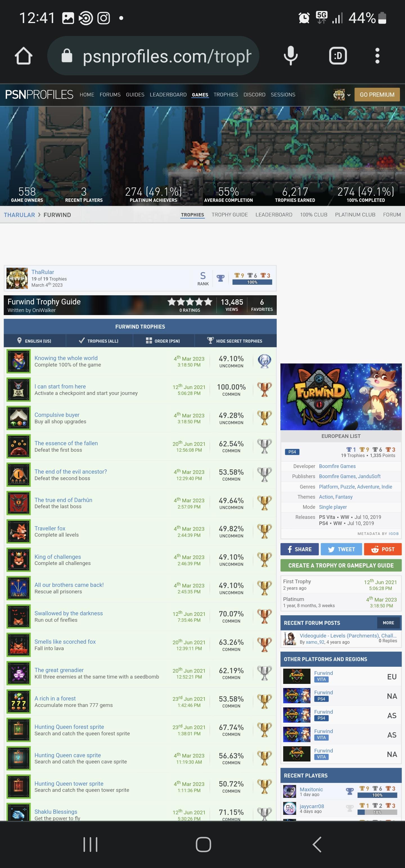Switch to the Trophy Guide tab
Viewport: 405px width, 868px height.
tap(230, 215)
